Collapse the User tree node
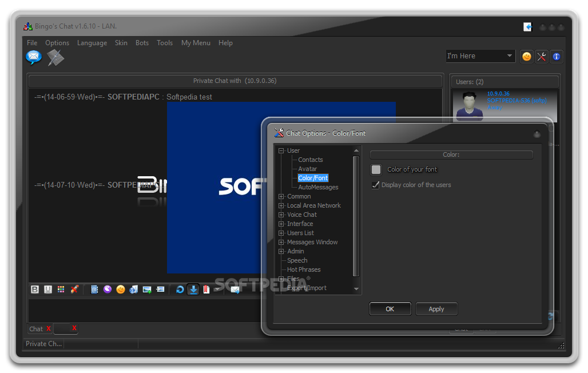This screenshot has width=588, height=373. pyautogui.click(x=281, y=151)
